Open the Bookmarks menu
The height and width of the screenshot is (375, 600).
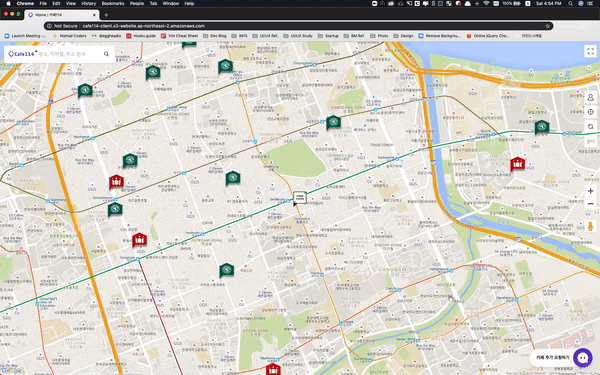(x=113, y=3)
